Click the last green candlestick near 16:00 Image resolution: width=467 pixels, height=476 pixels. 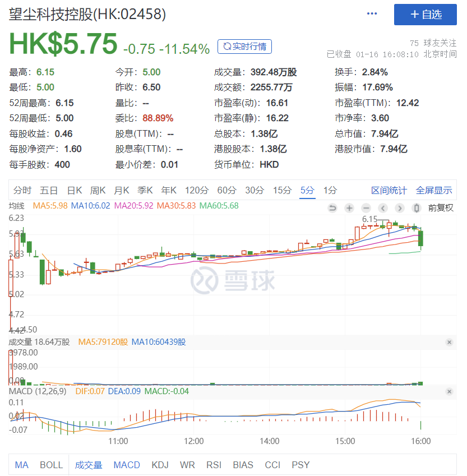pyautogui.click(x=420, y=238)
